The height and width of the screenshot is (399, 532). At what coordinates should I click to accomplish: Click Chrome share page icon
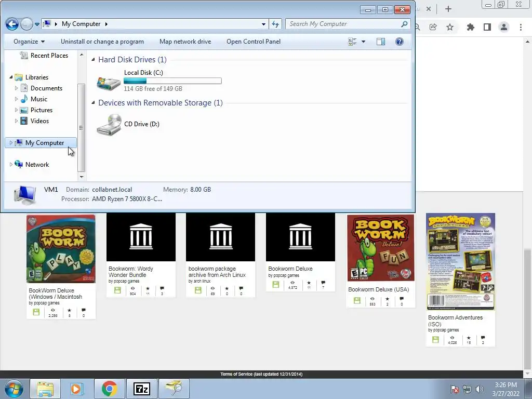[x=433, y=27]
